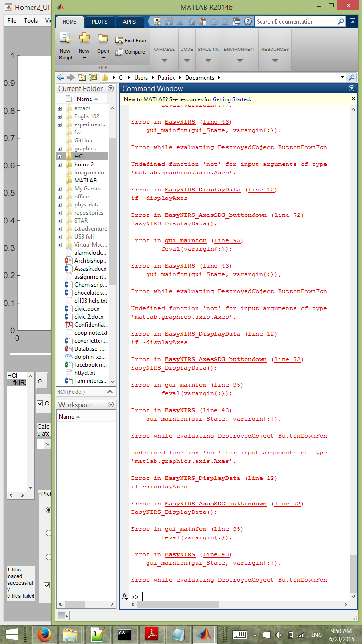362x644 pixels.
Task: Open the VARIABLE section dropdown
Action: [x=164, y=61]
